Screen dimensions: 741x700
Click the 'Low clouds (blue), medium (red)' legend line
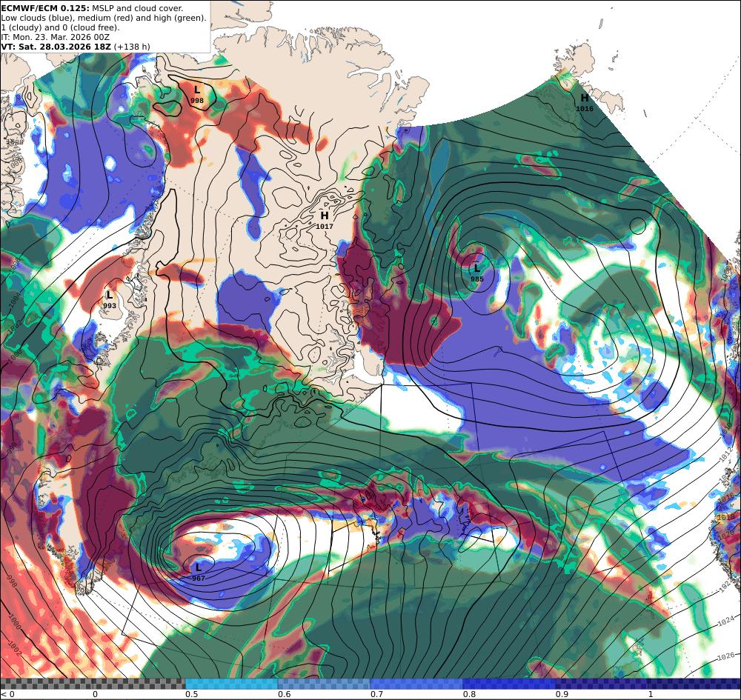(x=104, y=18)
